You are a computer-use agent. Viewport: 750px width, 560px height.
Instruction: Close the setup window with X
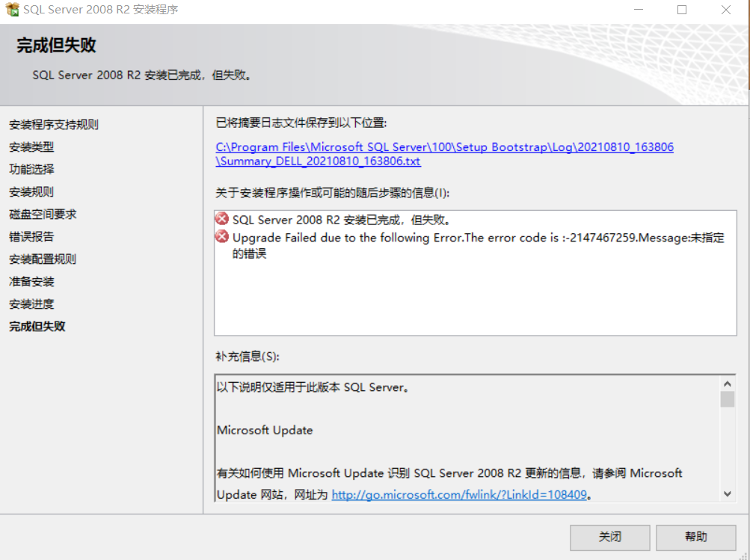[x=725, y=10]
